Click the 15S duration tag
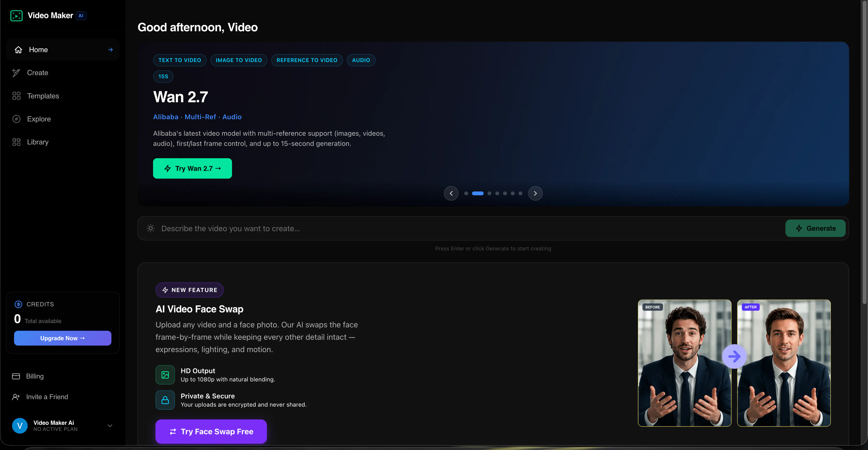This screenshot has height=450, width=868. pos(163,77)
